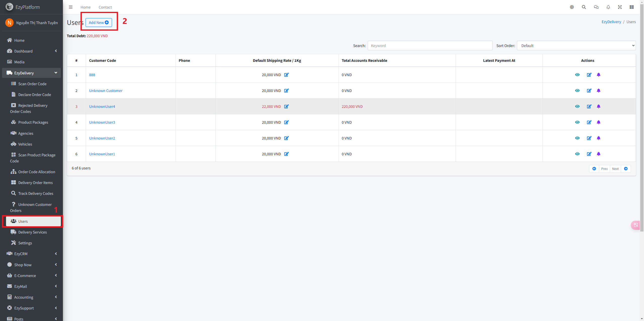The width and height of the screenshot is (644, 321).
Task: Edit UnknownUser2 in Actions column
Action: 589,138
